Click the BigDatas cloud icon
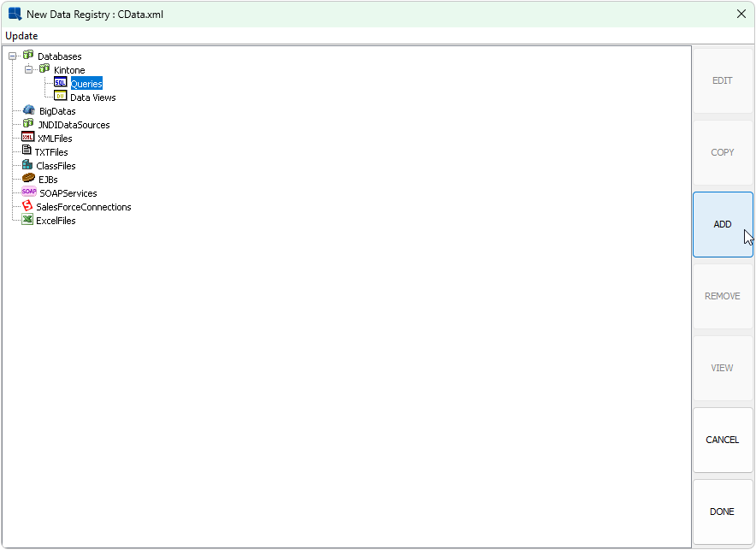This screenshot has height=550, width=756. point(29,111)
